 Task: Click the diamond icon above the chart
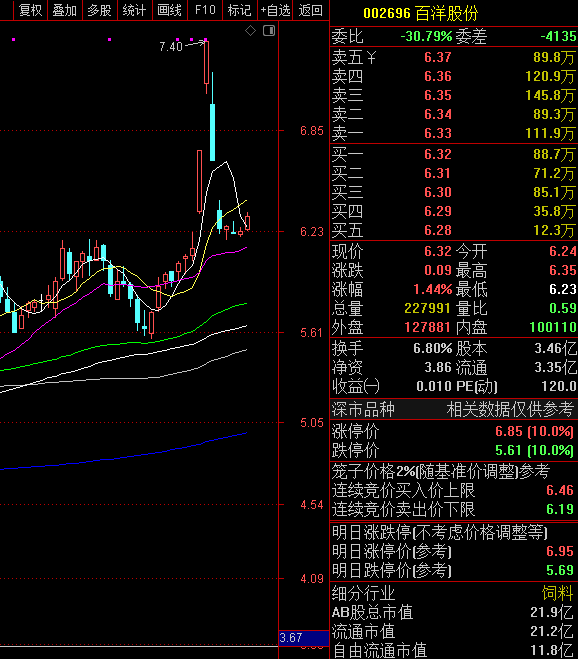tap(251, 31)
